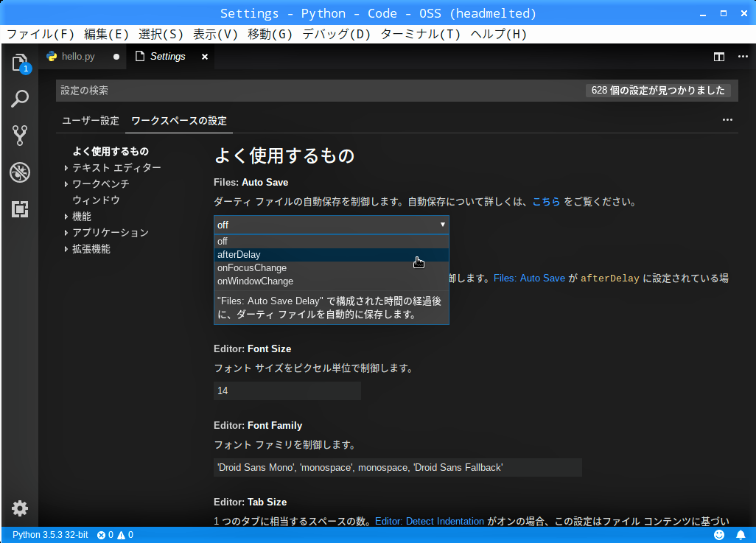
Task: Open the ファイル(F) menu
Action: [41, 34]
